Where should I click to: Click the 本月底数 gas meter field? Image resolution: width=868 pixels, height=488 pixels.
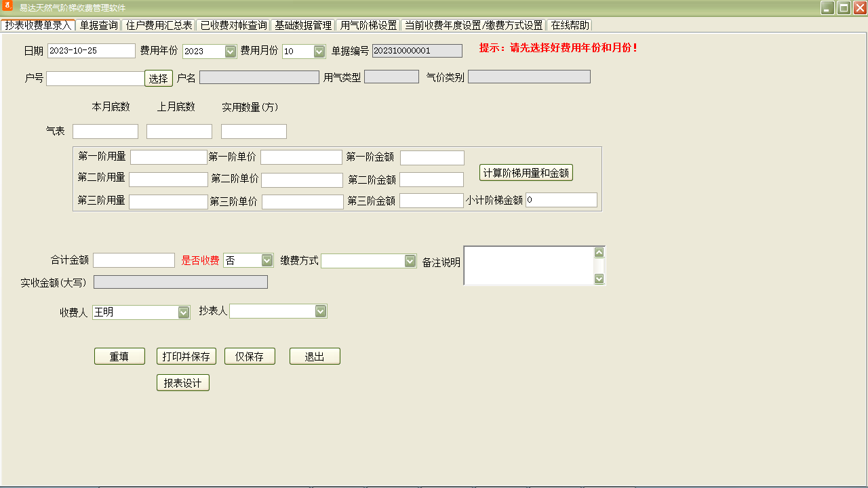105,131
